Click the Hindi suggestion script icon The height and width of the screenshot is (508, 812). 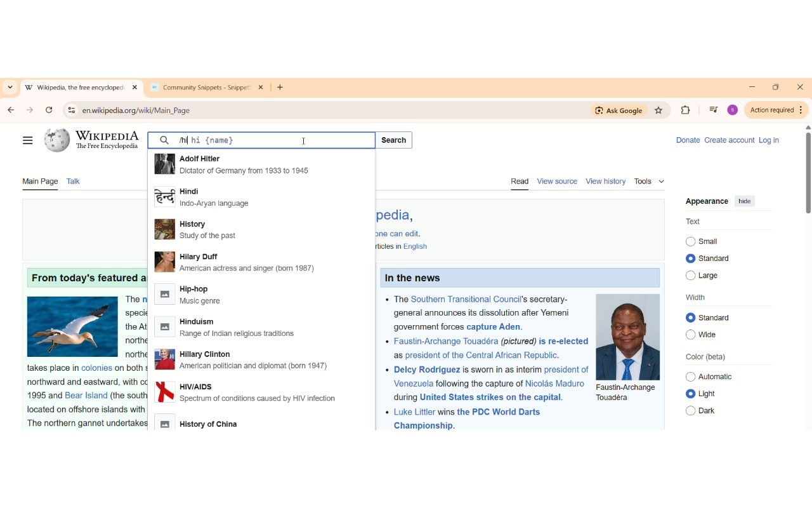pos(165,197)
